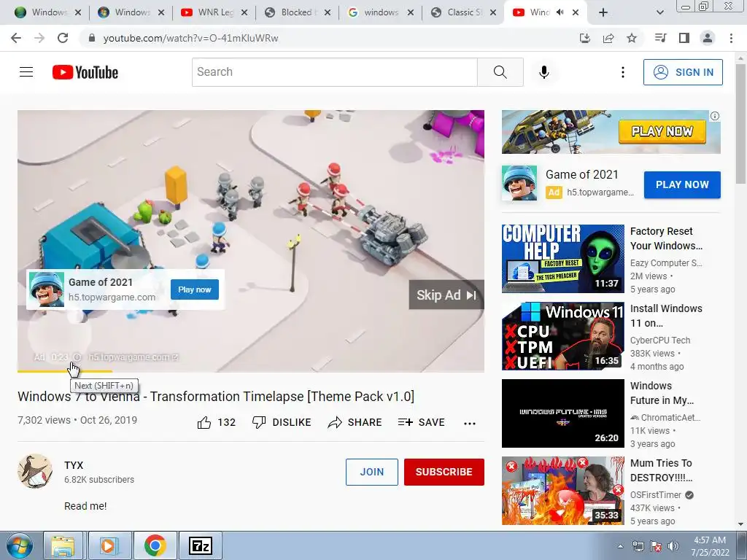The width and height of the screenshot is (747, 560).
Task: Subscribe to TYX channel
Action: [444, 472]
